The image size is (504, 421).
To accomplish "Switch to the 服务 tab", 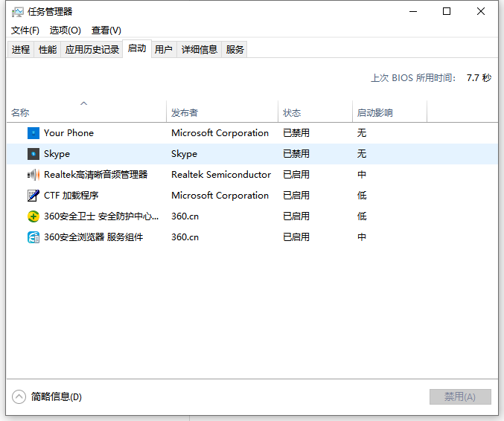I will pos(235,49).
